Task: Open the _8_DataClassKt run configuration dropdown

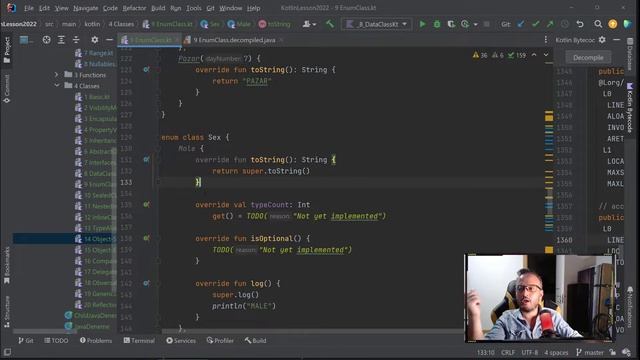Action: coord(377,24)
